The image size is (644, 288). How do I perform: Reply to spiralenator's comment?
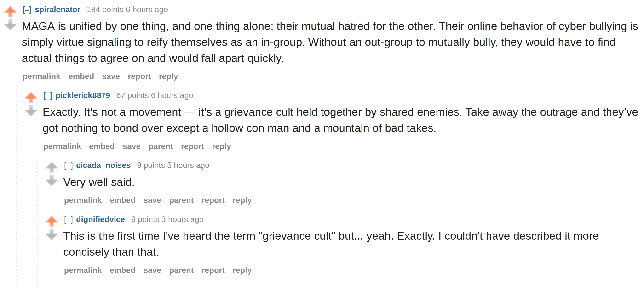coord(168,76)
